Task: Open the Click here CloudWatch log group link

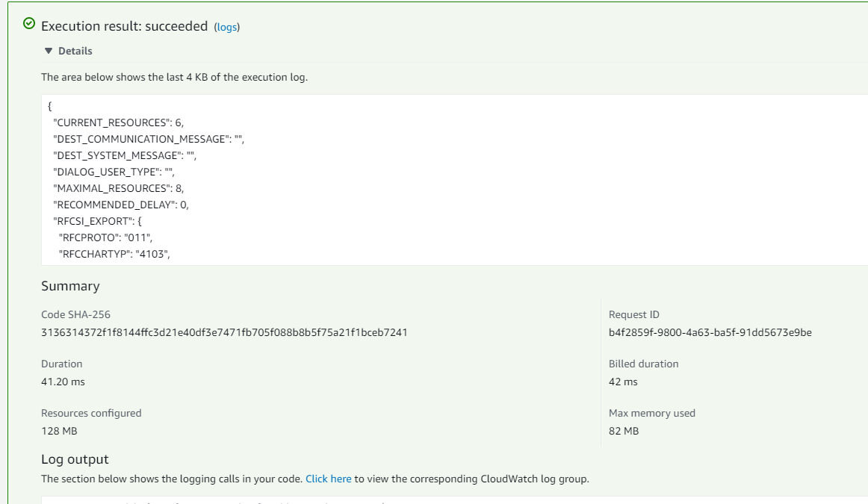Action: (x=328, y=479)
